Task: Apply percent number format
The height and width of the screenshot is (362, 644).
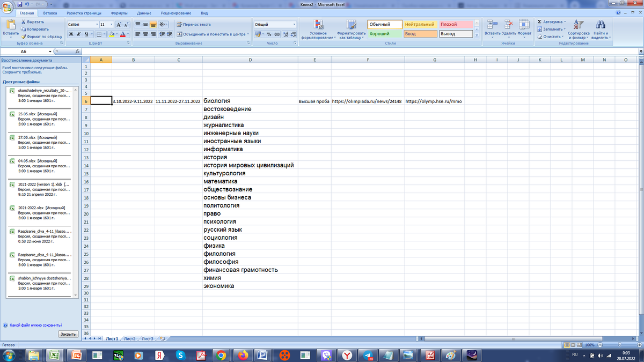Action: point(269,34)
